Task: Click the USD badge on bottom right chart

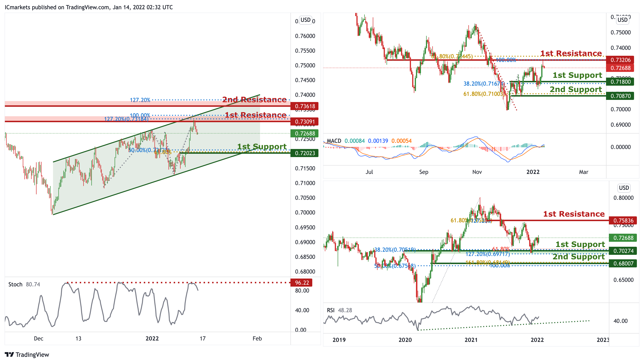Action: (x=624, y=188)
